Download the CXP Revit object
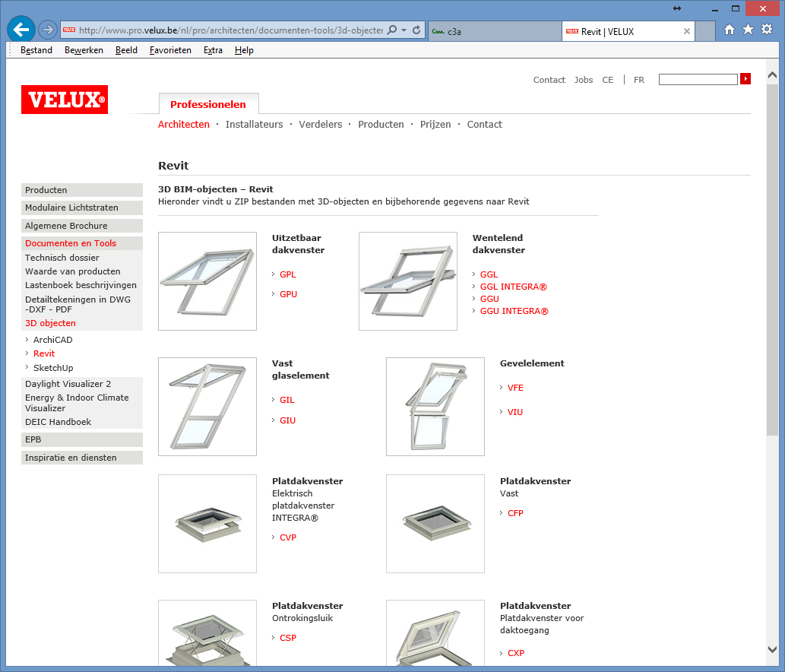Screen dimensions: 785x672 pos(516,653)
